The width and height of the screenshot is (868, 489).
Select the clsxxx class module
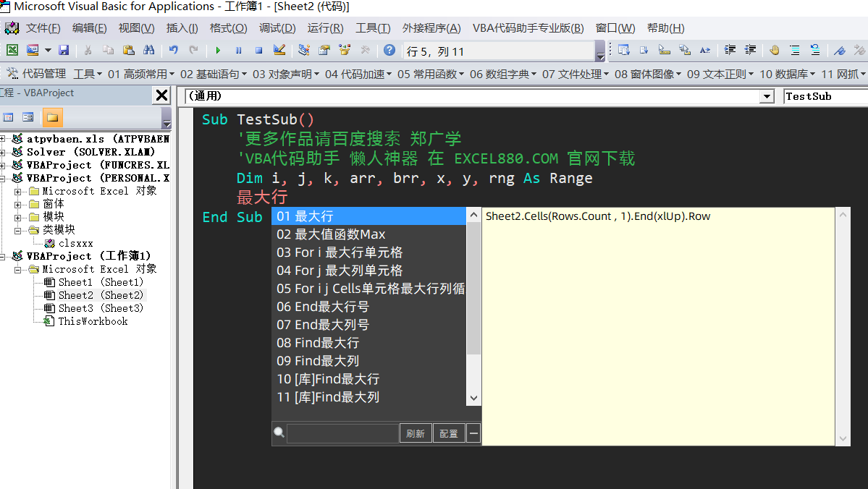pyautogui.click(x=75, y=243)
